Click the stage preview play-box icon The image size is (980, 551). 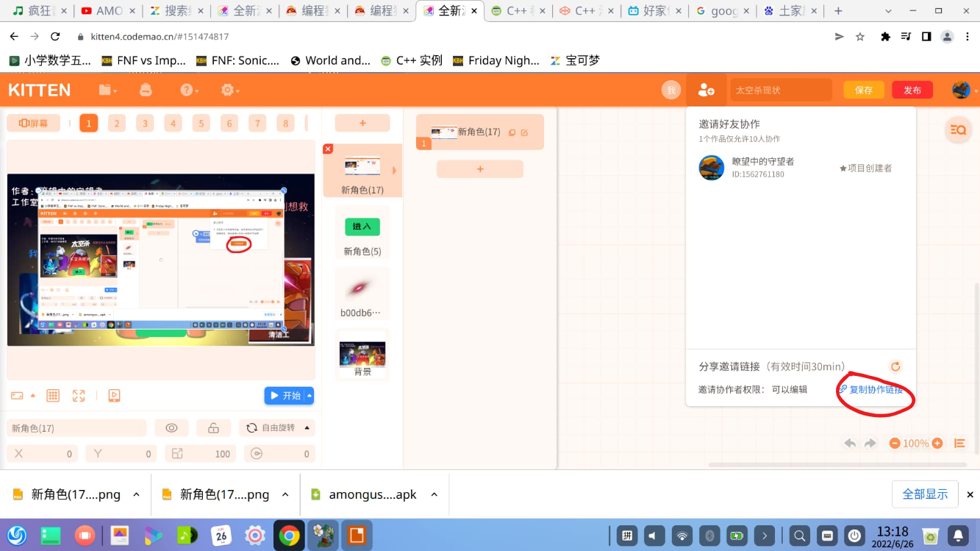(114, 396)
